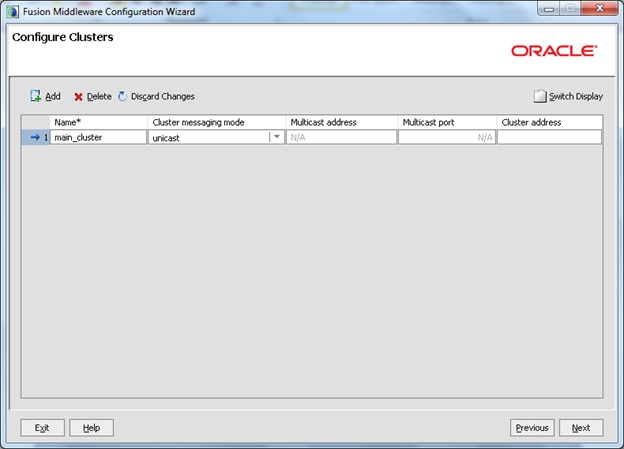Click the Multicast address N/A field
This screenshot has width=624, height=449.
pyautogui.click(x=341, y=137)
